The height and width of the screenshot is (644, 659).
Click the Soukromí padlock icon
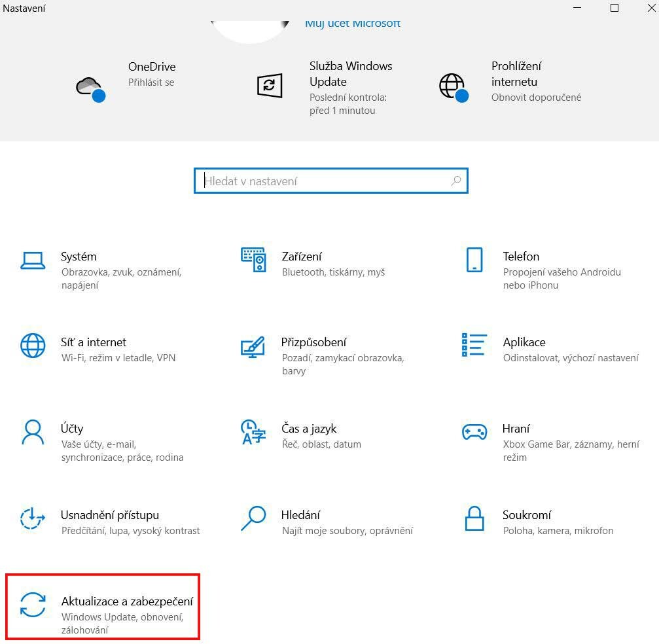474,518
